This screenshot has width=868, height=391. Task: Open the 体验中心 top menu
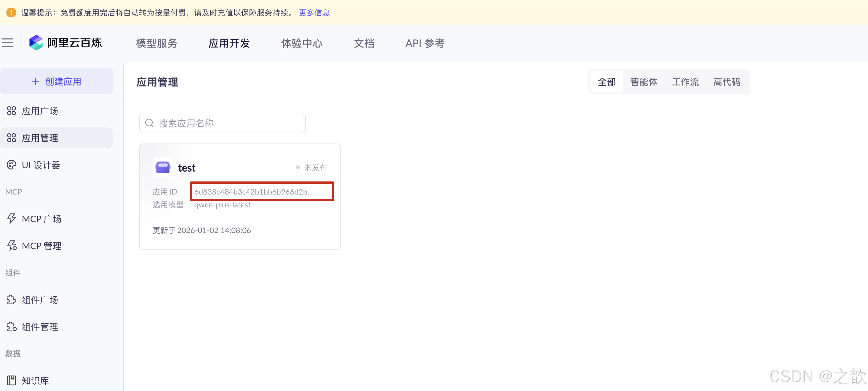pyautogui.click(x=302, y=43)
